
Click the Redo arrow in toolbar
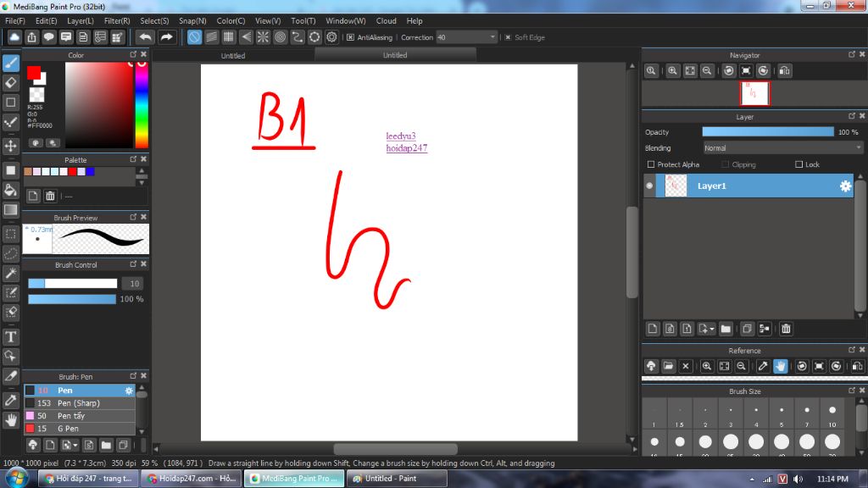click(x=166, y=37)
